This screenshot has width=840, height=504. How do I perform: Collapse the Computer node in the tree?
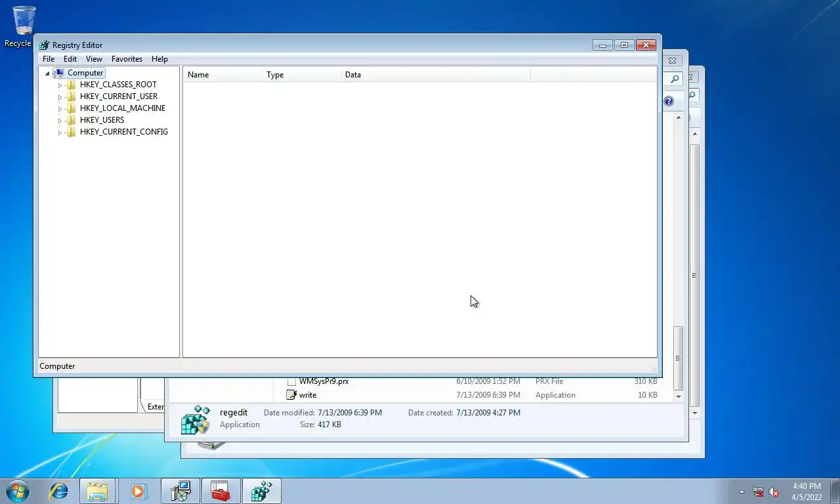pyautogui.click(x=47, y=73)
